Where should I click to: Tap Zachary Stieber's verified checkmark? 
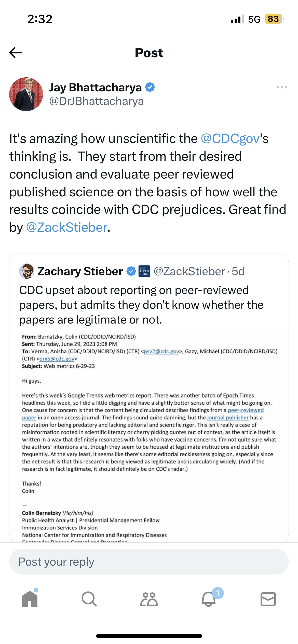[131, 271]
